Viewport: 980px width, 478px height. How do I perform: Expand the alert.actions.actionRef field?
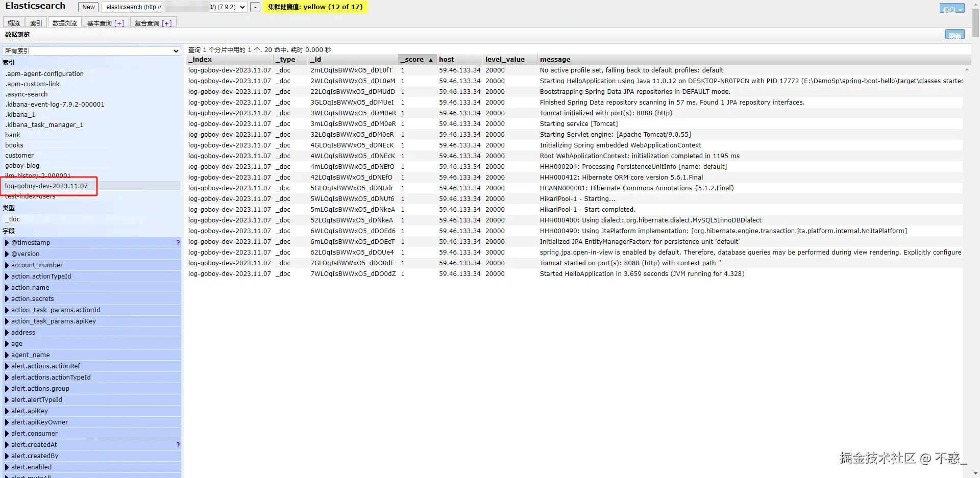tap(92, 366)
